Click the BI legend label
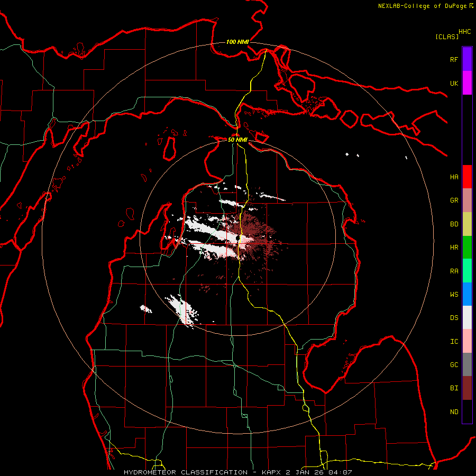This screenshot has width=476, height=476. [454, 388]
